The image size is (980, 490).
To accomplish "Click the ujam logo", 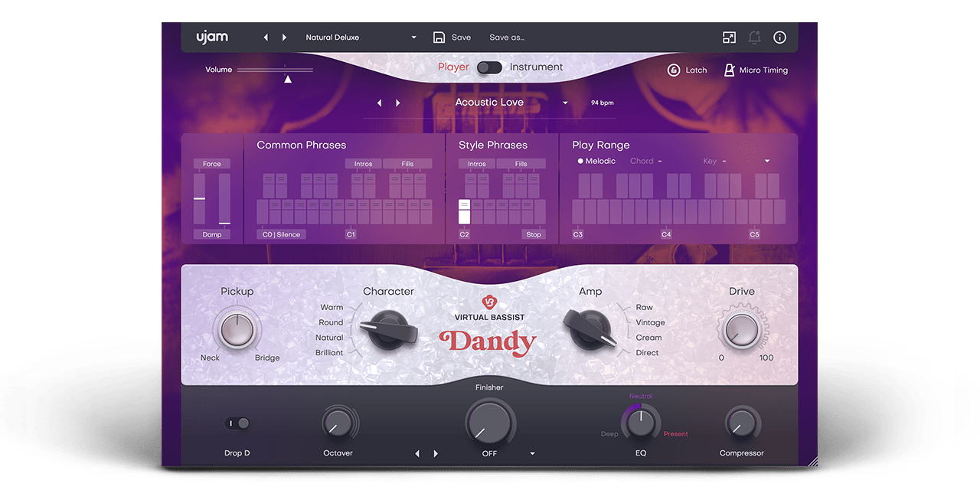I will click(212, 37).
